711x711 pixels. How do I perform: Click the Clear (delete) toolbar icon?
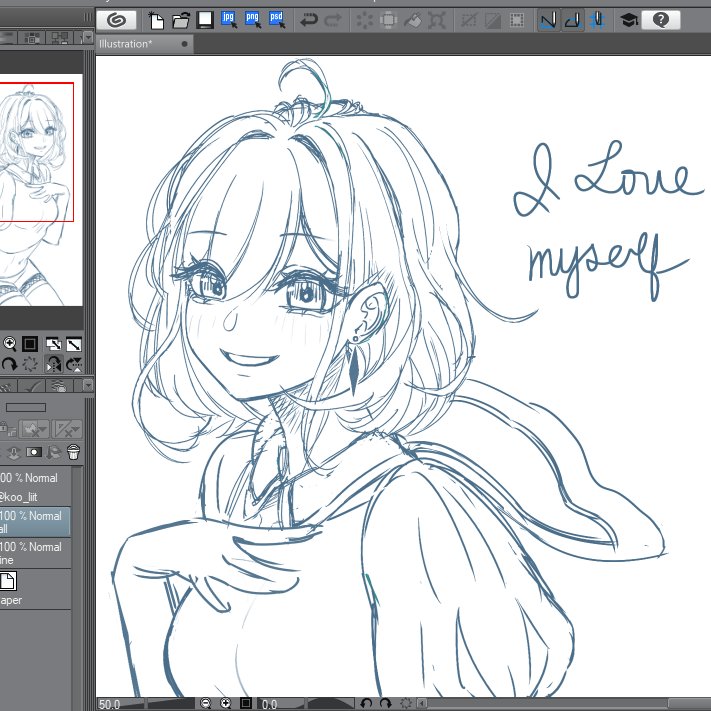(x=365, y=20)
